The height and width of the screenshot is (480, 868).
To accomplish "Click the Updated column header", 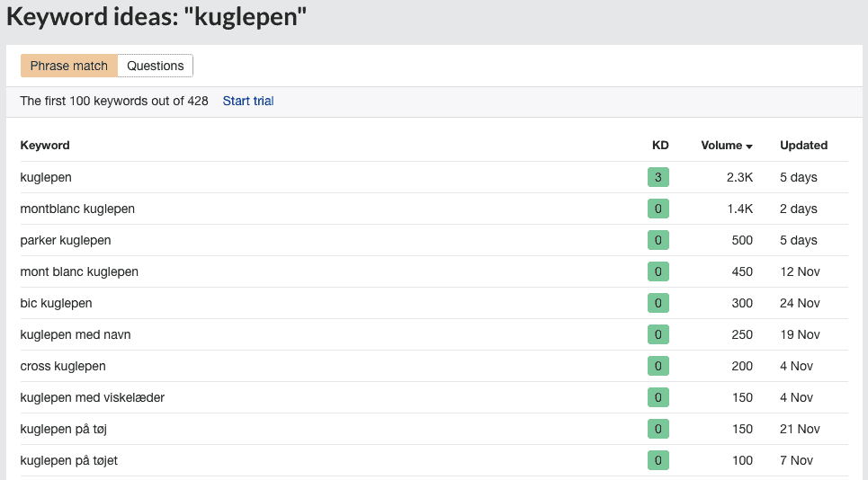I will click(x=803, y=145).
